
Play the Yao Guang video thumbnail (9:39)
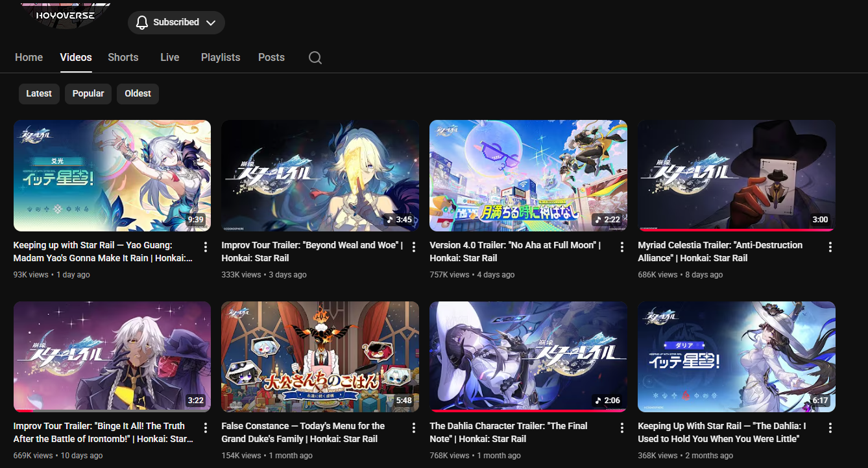[x=112, y=176]
